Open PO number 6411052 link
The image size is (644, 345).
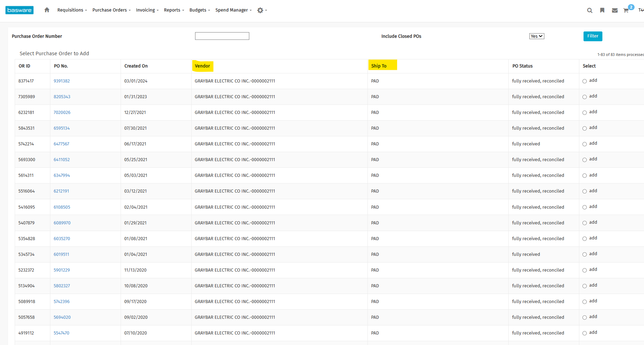[x=62, y=160]
